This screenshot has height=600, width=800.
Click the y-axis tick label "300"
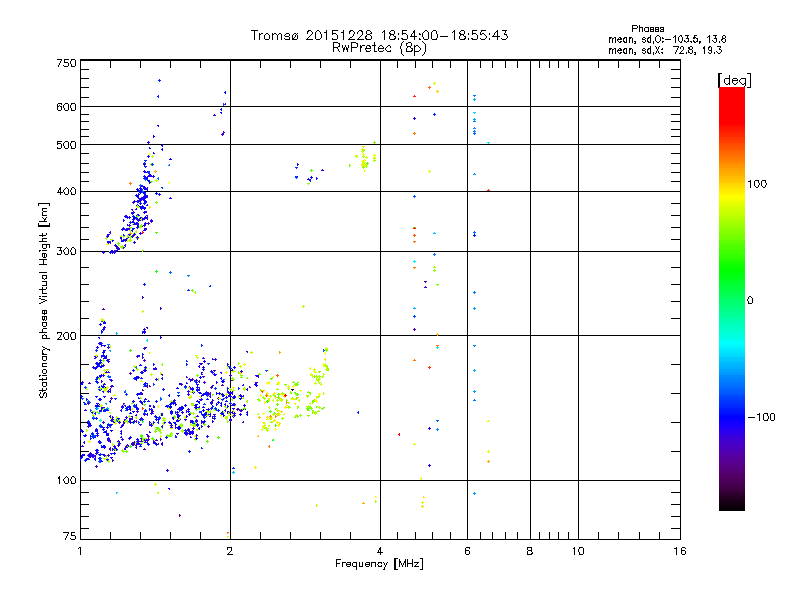pos(66,252)
